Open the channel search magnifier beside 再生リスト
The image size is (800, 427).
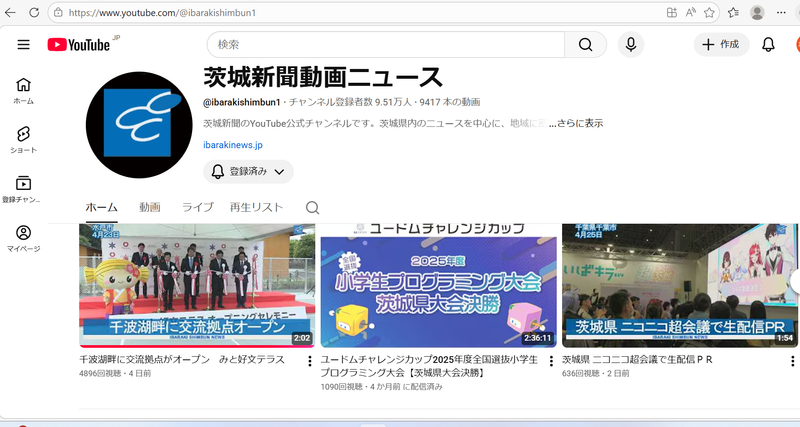coord(312,208)
